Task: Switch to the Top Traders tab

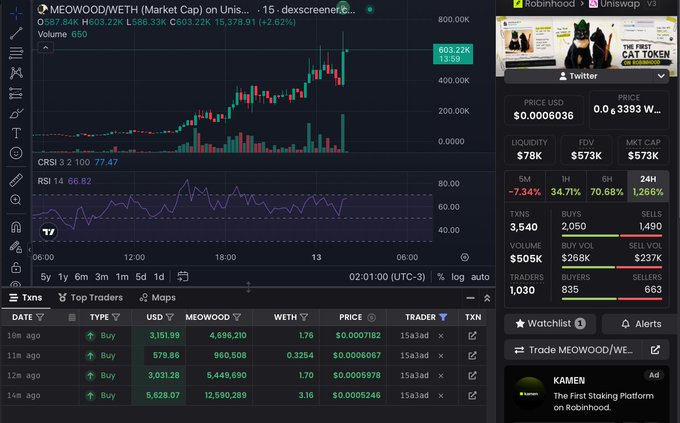Action: click(91, 298)
